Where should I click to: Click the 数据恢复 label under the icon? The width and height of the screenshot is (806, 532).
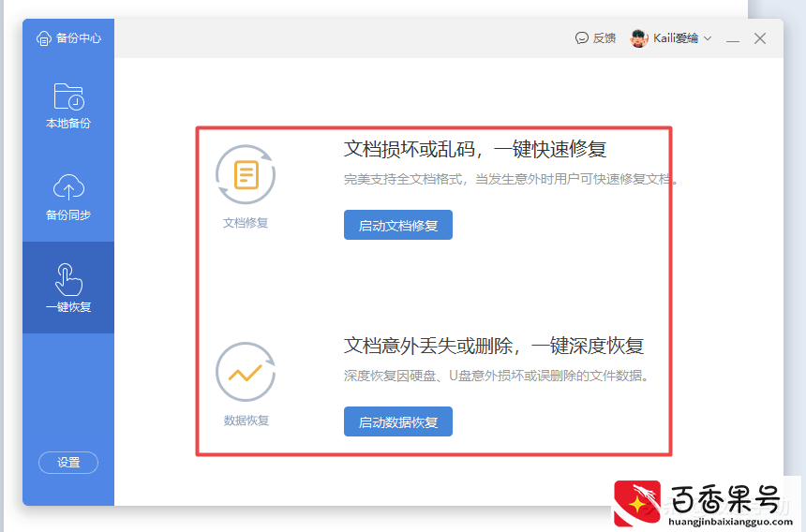(246, 421)
